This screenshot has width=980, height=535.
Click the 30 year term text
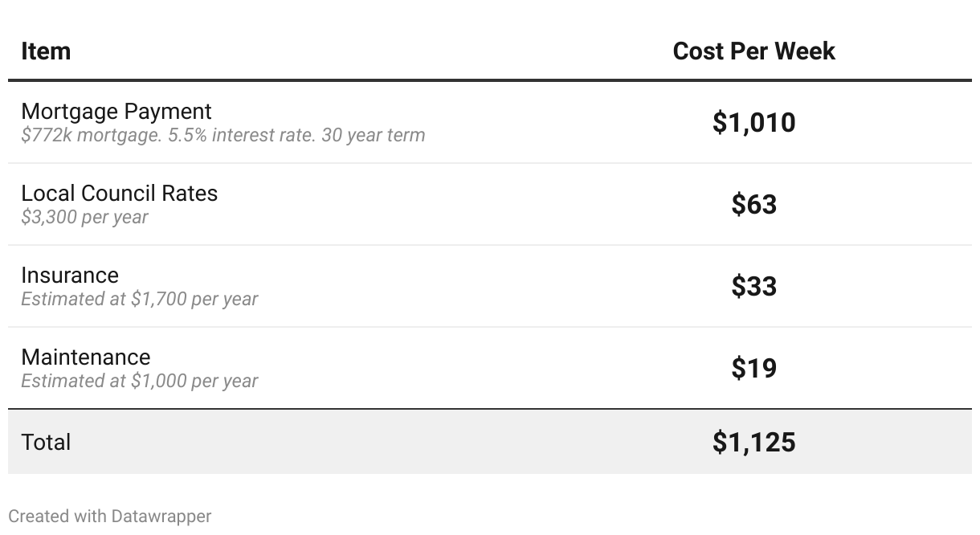click(x=374, y=135)
